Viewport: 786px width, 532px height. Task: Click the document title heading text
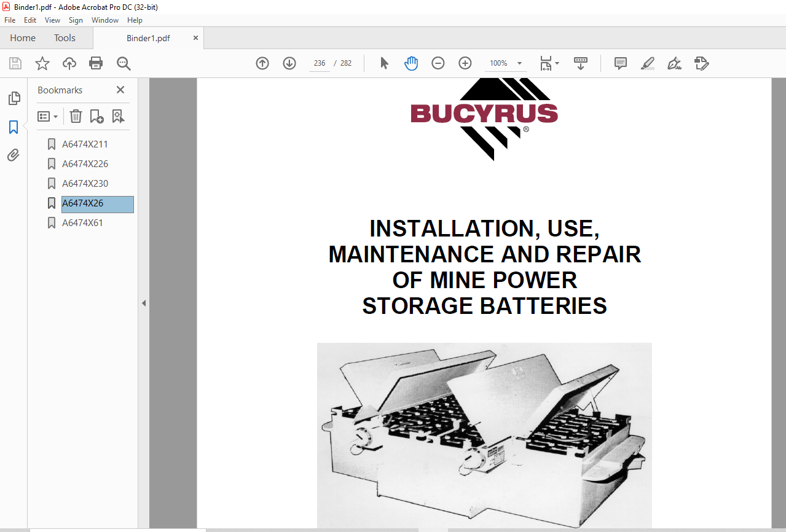(485, 267)
